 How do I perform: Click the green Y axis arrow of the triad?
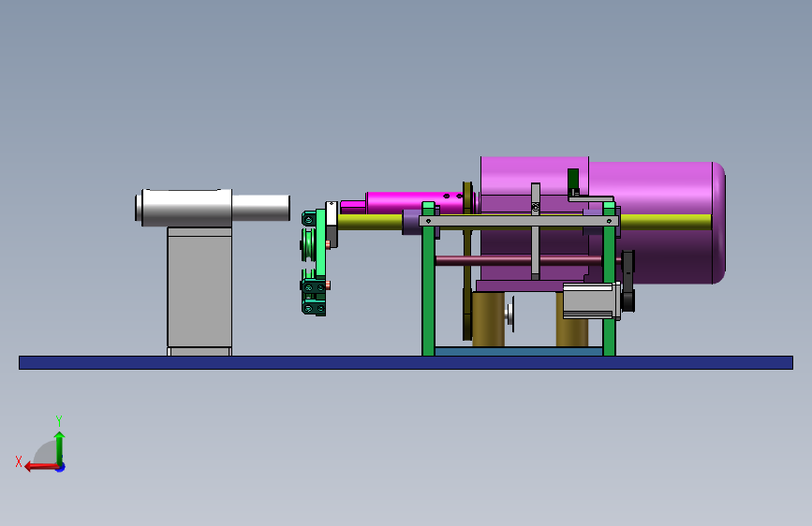(x=60, y=447)
